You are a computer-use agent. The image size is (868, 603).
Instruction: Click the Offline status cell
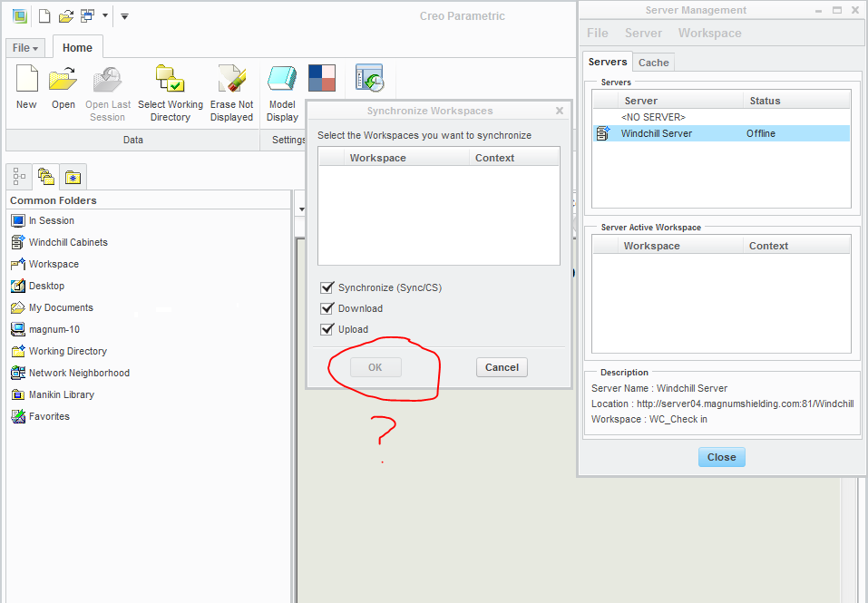click(761, 133)
